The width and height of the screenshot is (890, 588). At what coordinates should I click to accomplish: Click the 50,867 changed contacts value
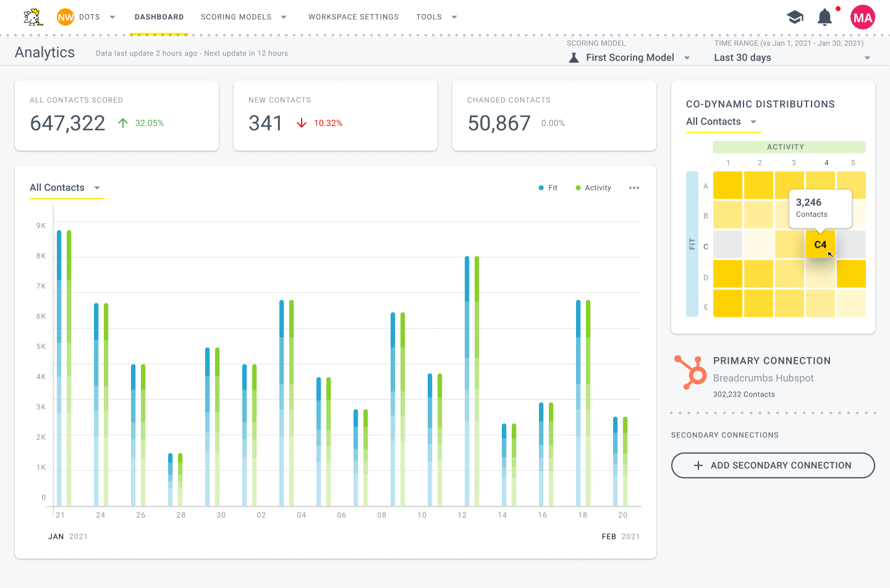(499, 124)
